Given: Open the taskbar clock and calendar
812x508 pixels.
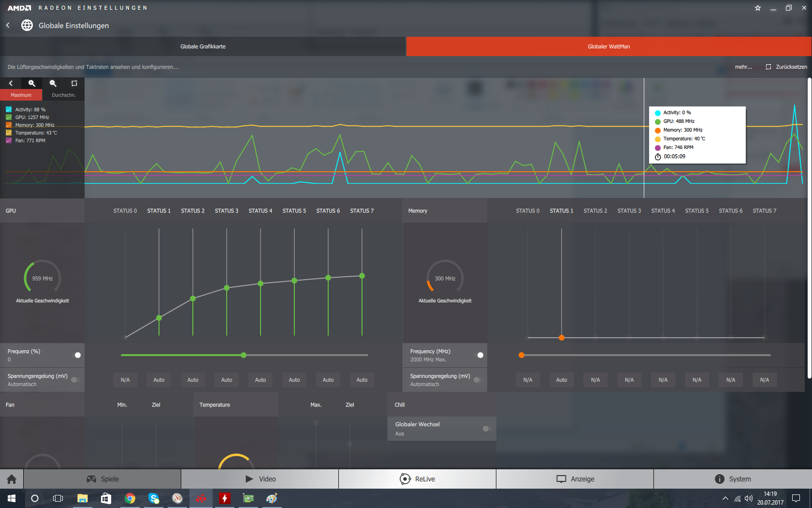Looking at the screenshot, I should 770,498.
